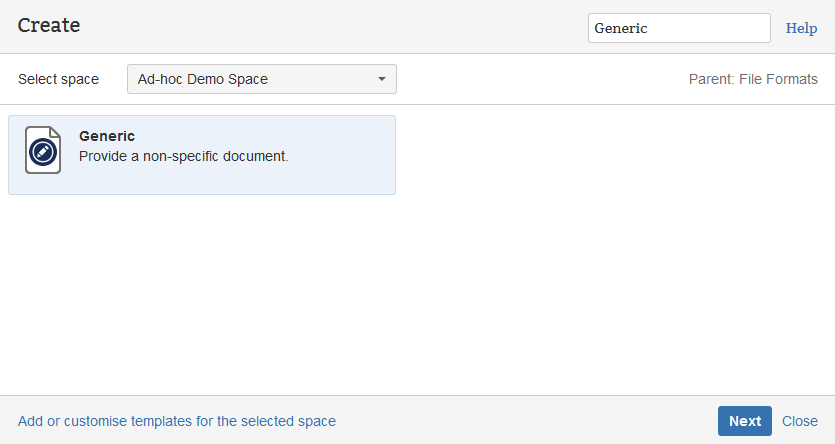Click the empty area of template list
This screenshot has width=835, height=444.
pyautogui.click(x=600, y=280)
